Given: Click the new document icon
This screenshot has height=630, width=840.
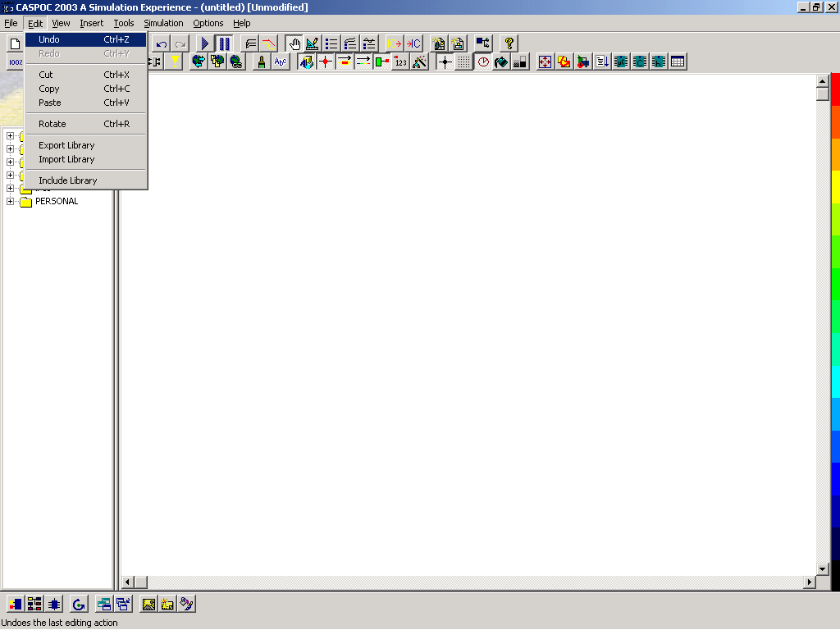Looking at the screenshot, I should (x=15, y=44).
